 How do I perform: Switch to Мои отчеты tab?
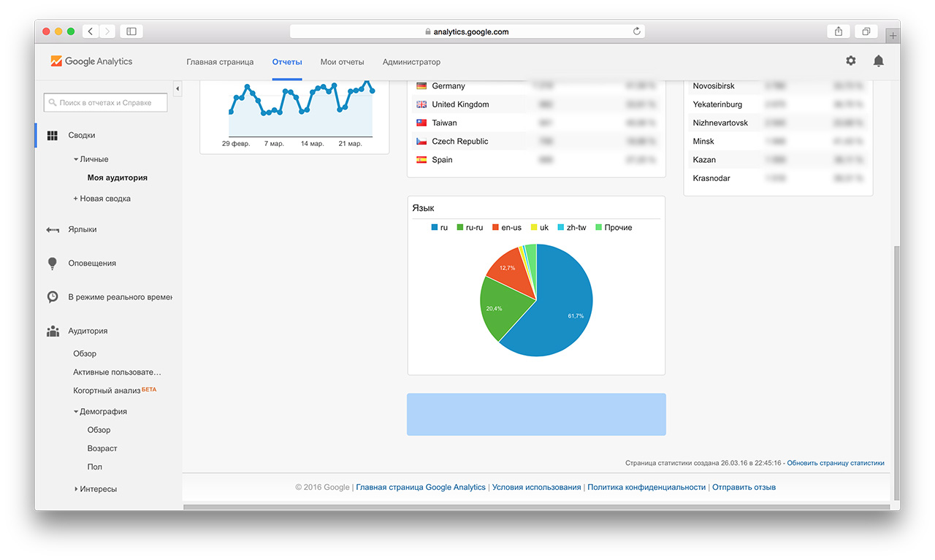342,62
